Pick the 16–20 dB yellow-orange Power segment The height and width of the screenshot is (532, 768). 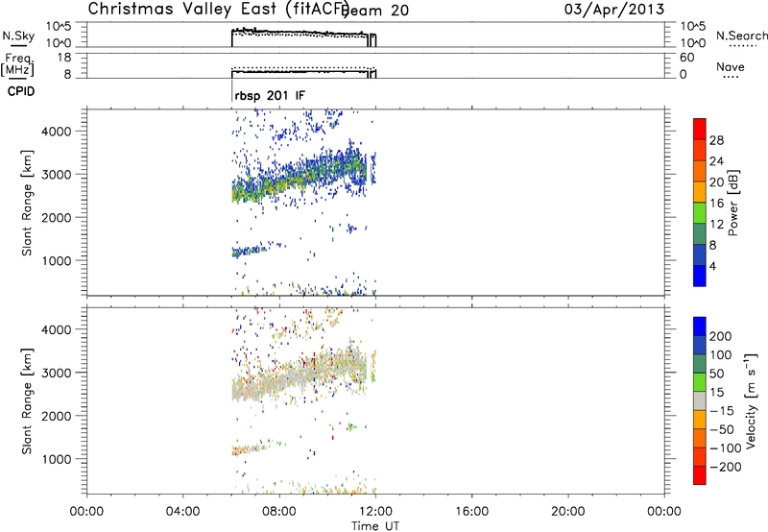(700, 192)
